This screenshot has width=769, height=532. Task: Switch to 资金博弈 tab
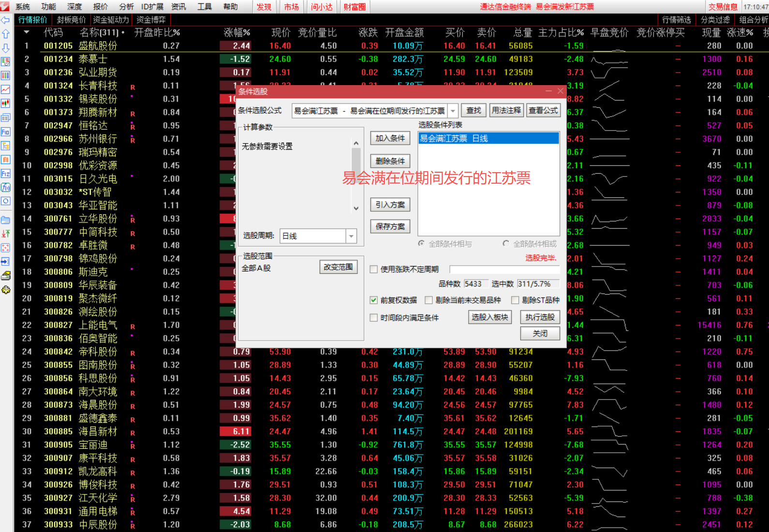pos(151,20)
